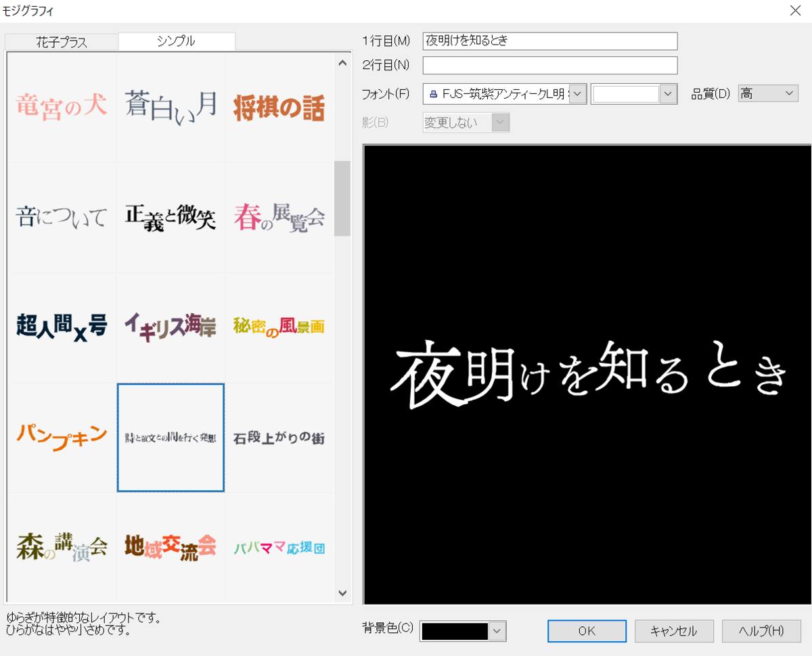Select the 超人間x号 bold layout

[x=61, y=326]
